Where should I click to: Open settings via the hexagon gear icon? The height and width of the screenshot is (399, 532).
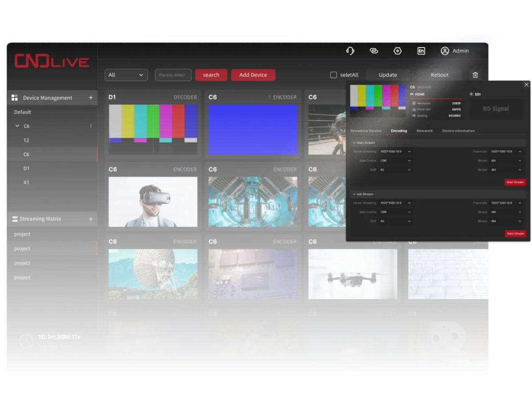coord(397,51)
